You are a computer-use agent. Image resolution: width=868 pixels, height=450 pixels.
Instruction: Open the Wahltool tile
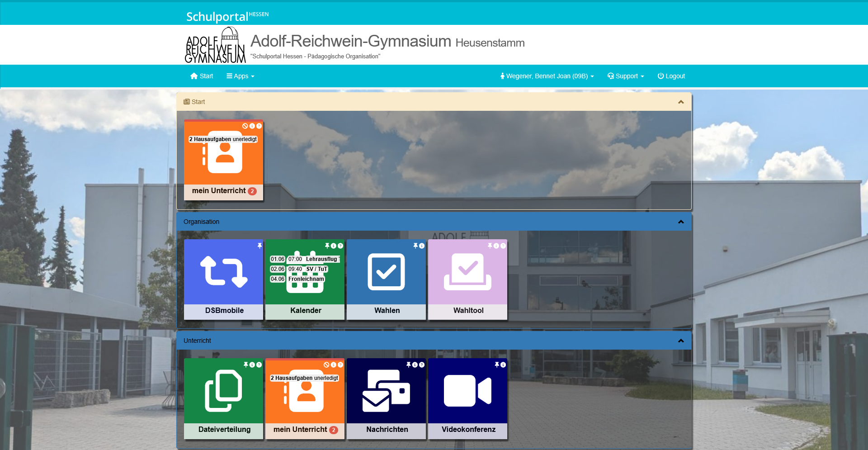pyautogui.click(x=467, y=279)
